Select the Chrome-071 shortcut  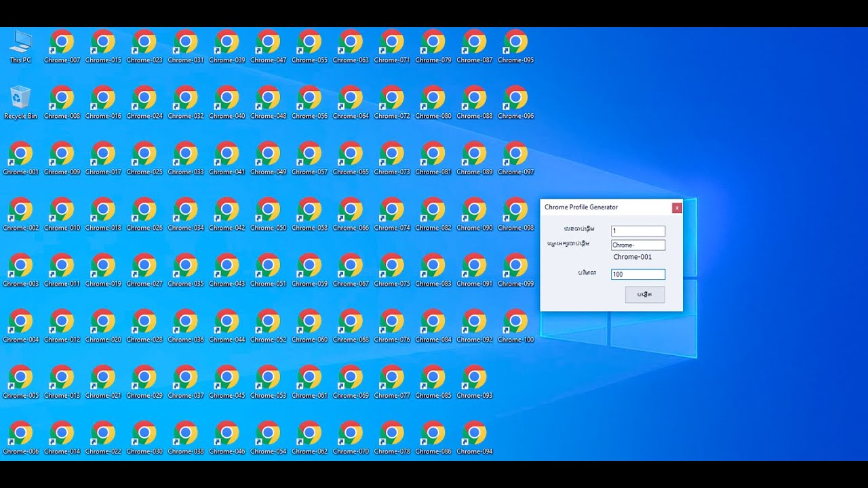[392, 47]
